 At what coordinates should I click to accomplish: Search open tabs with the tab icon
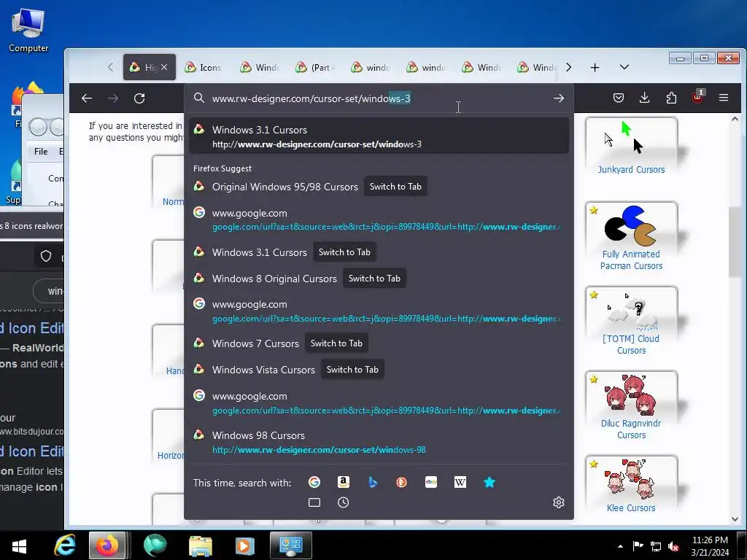tap(314, 502)
